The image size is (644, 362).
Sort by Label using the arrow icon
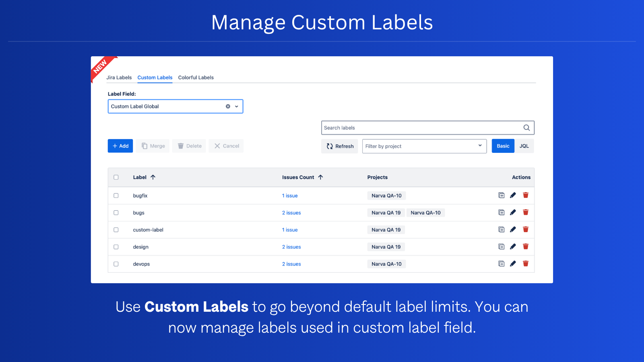coord(153,177)
